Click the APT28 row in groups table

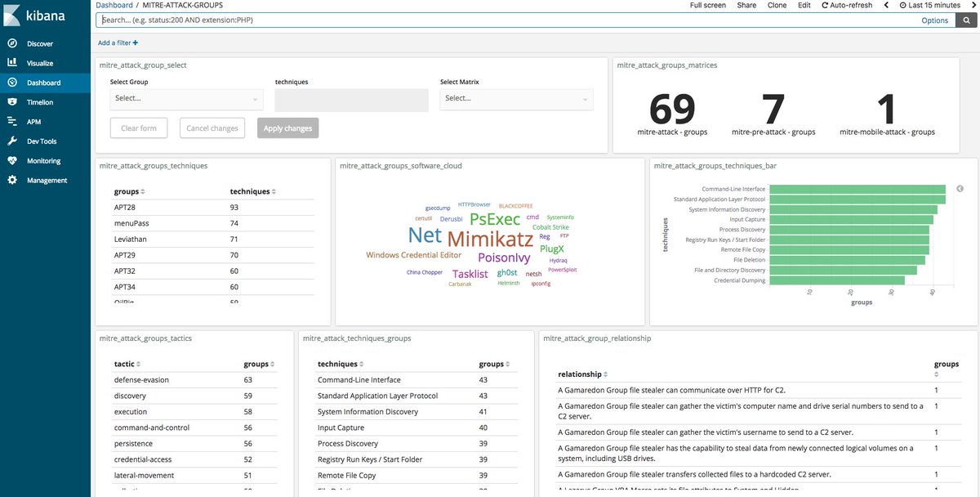212,208
